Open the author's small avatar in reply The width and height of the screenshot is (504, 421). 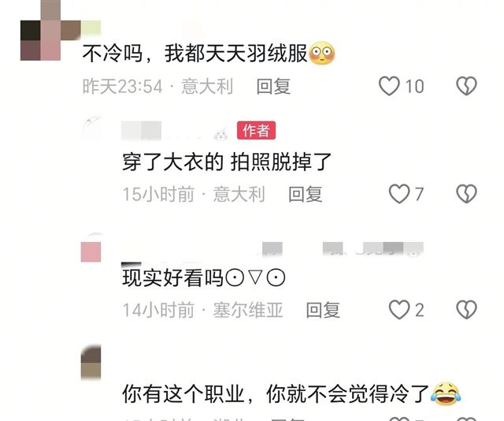click(91, 129)
